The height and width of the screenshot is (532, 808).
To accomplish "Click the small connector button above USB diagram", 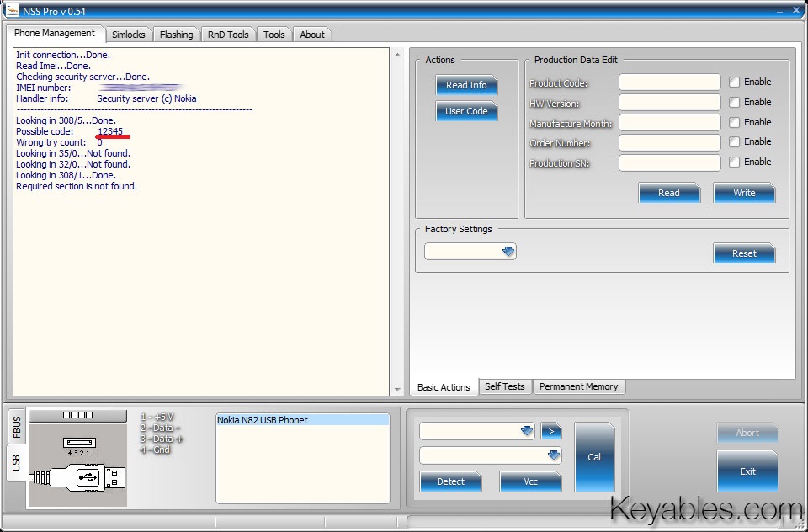I will [77, 415].
